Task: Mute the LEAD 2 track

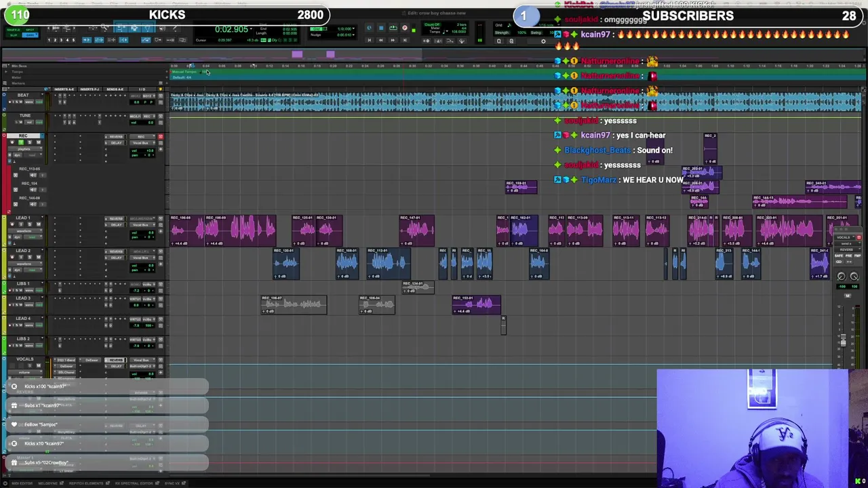Action: [x=39, y=257]
